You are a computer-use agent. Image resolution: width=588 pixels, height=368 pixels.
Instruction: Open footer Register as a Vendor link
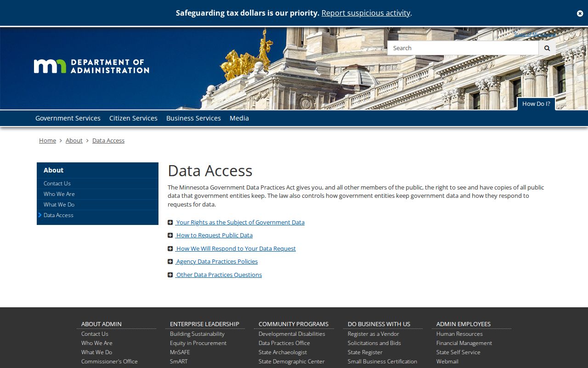tap(373, 334)
